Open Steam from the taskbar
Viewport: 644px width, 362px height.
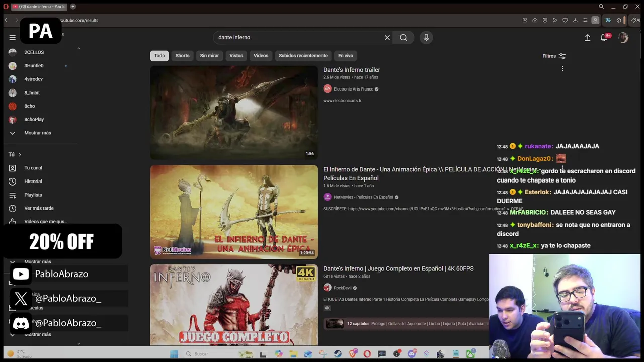(x=338, y=354)
